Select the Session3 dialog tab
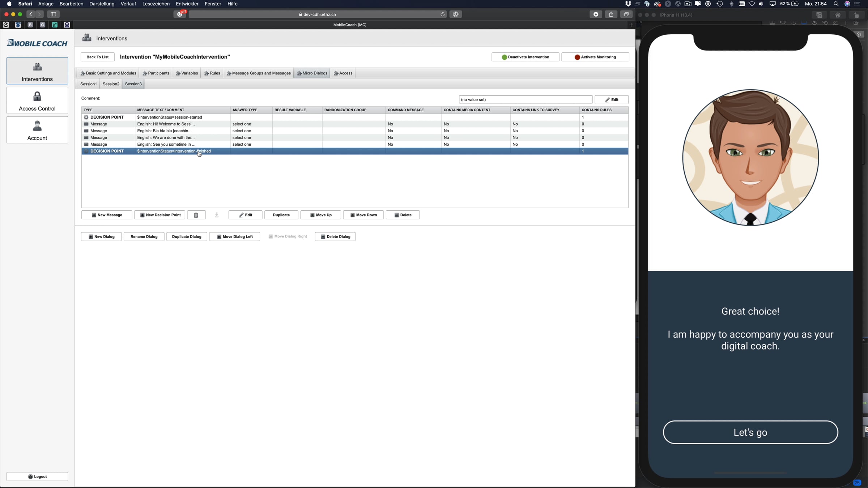This screenshot has width=868, height=488. 133,84
